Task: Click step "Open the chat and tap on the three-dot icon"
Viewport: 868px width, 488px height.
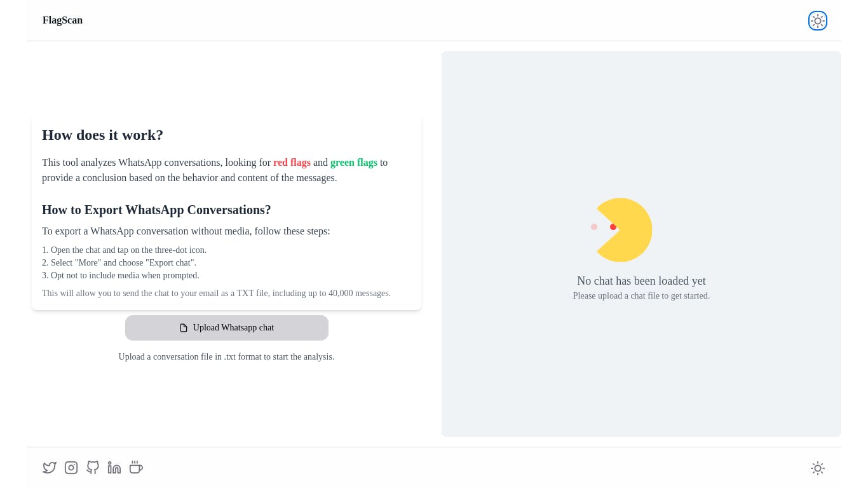Action: (x=125, y=250)
